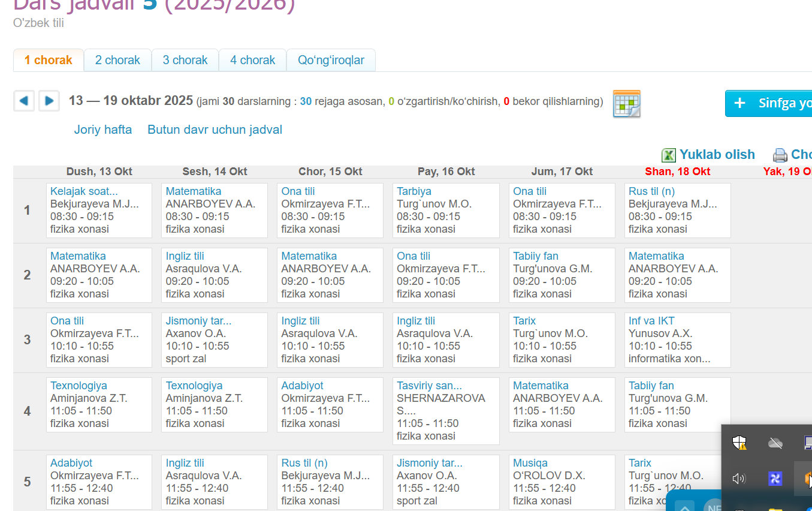
Task: Click lesson row number 4
Action: coord(27,411)
